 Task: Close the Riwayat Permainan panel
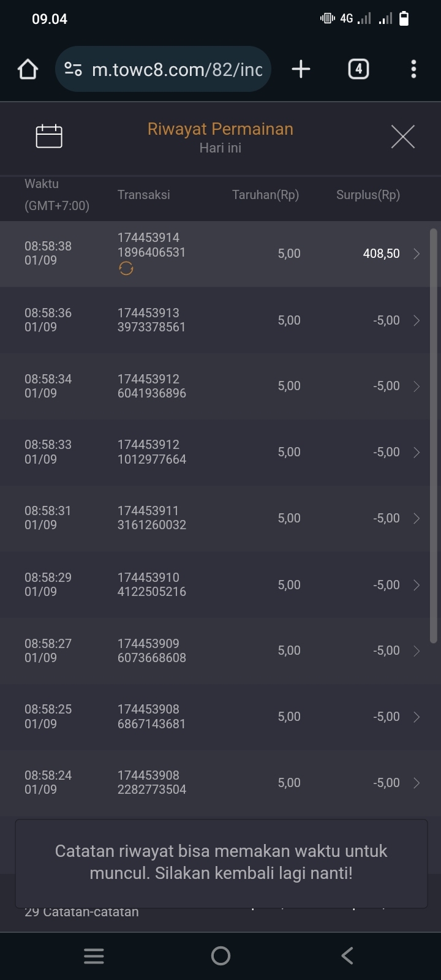(x=402, y=136)
